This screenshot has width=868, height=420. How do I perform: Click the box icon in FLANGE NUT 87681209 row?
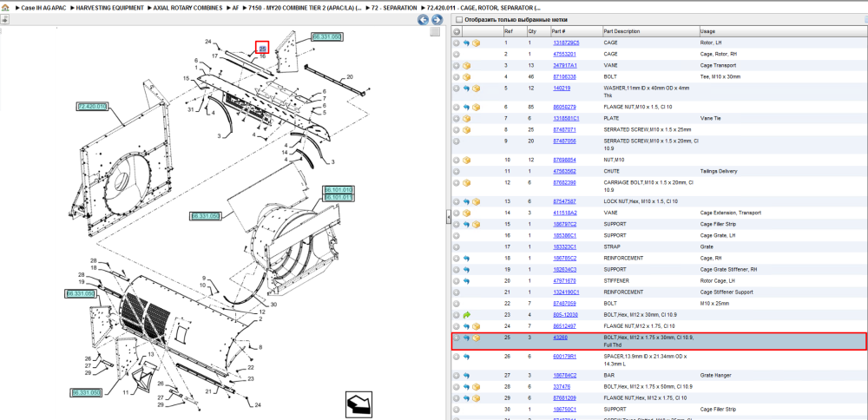coord(476,397)
